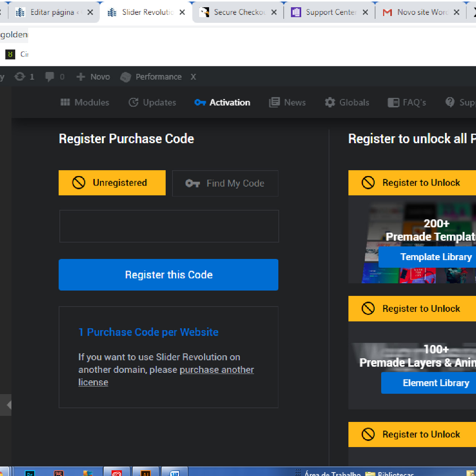Click the Bibliotecas folder in taskbar toolbar

pyautogui.click(x=390, y=474)
